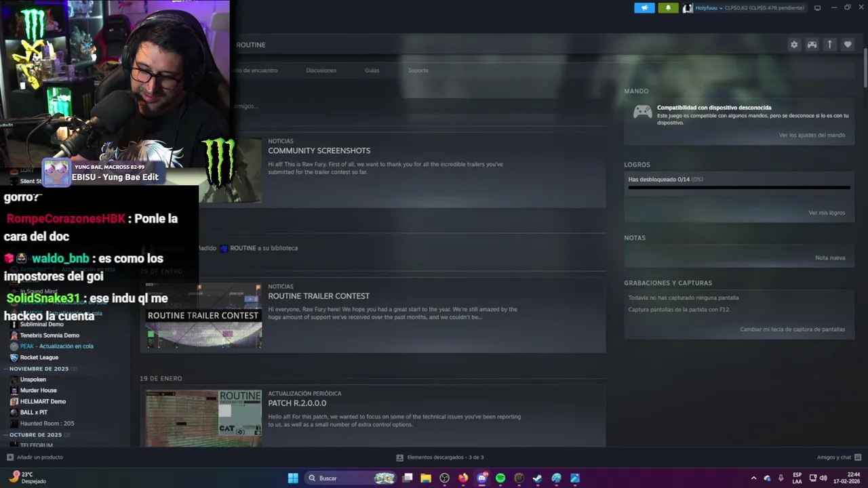Image resolution: width=868 pixels, height=488 pixels.
Task: Select PEAK - Actualización en cola
Action: 56,346
